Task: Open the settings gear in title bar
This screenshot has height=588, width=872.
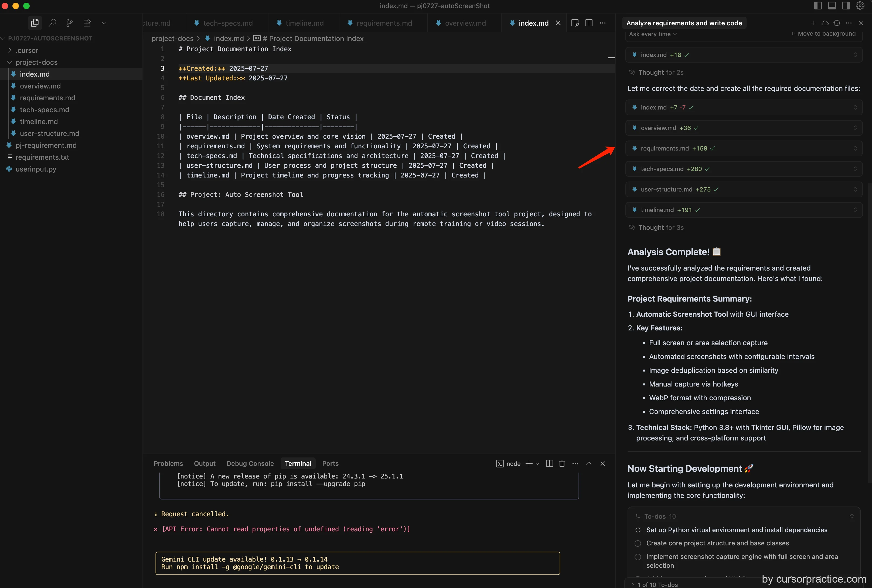Action: [860, 6]
